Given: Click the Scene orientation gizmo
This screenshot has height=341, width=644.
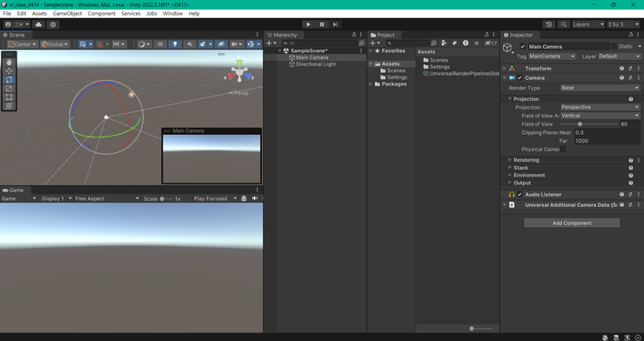Looking at the screenshot, I should [239, 71].
